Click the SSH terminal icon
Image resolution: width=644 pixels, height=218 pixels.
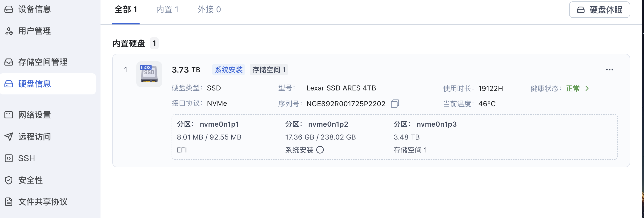(9, 158)
